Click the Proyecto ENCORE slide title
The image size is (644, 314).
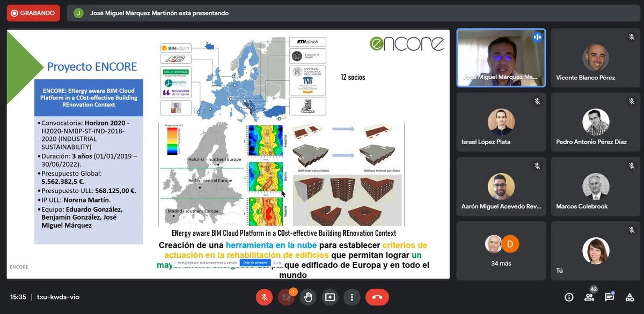(x=92, y=67)
